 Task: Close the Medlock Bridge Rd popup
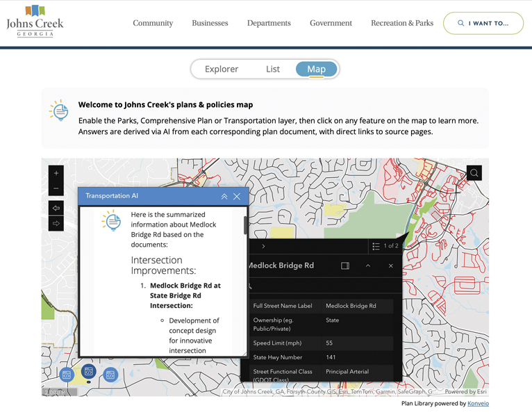[x=390, y=265]
